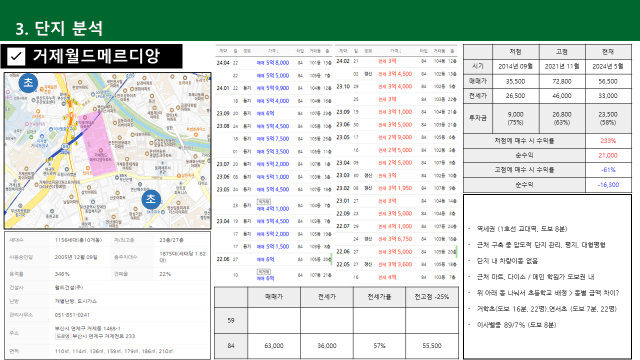Screen dimensions: 640x360
Task: Click the 부산시 연제구 거제천로 233 address
Action: (104, 336)
